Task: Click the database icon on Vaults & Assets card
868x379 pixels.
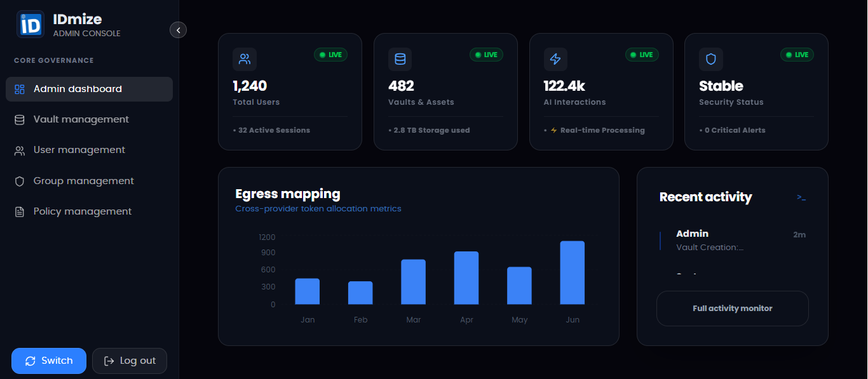Action: [400, 59]
